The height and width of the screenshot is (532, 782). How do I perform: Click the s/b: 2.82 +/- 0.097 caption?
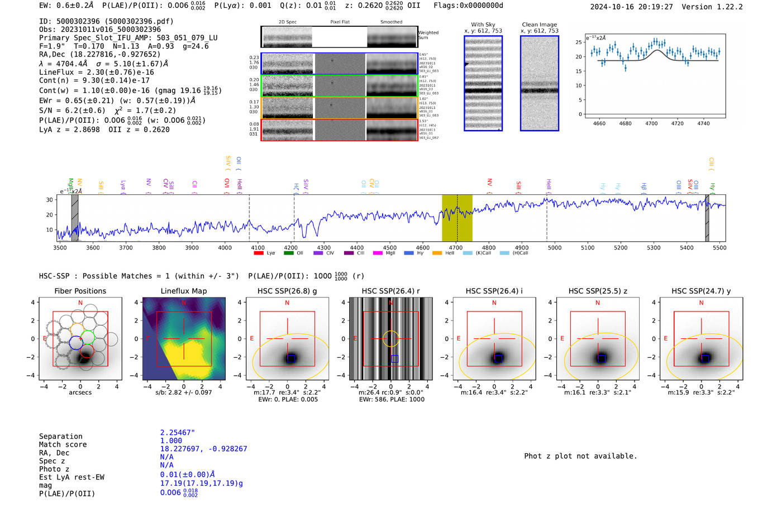coord(184,392)
